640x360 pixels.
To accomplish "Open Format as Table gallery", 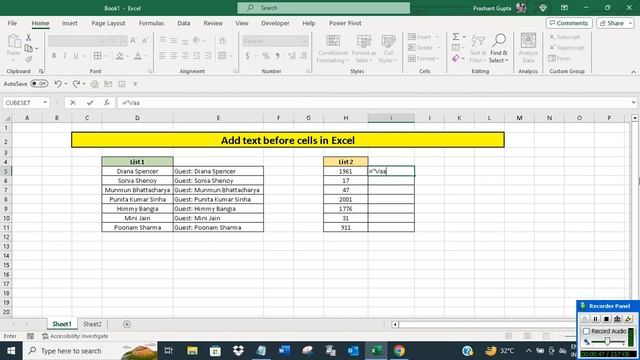I will coord(363,48).
